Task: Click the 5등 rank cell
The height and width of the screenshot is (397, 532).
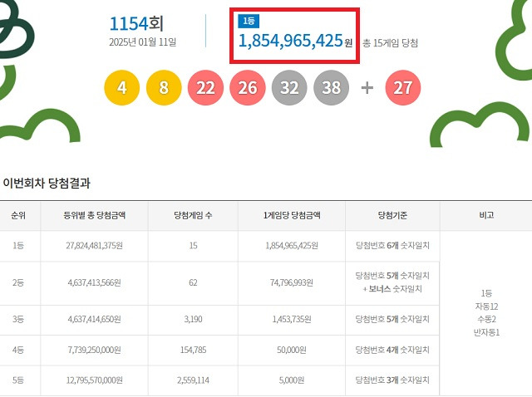Action: [18, 380]
